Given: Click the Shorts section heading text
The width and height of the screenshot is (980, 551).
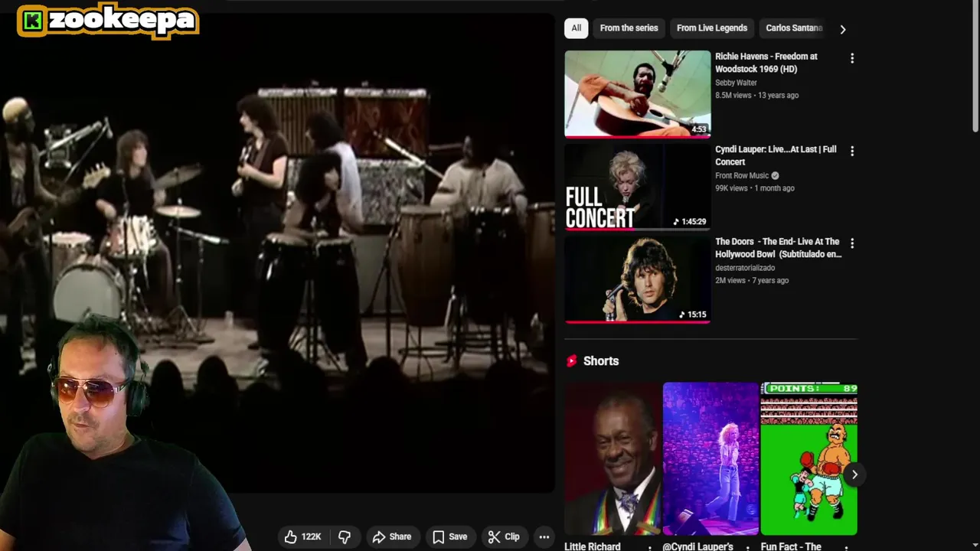Looking at the screenshot, I should pyautogui.click(x=601, y=361).
